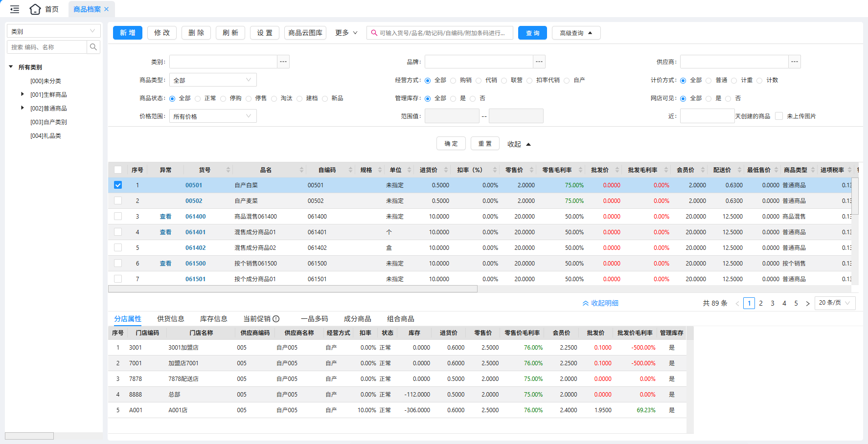Click the 商品云图库 button
Viewport: 868px width, 444px height.
pyautogui.click(x=305, y=33)
